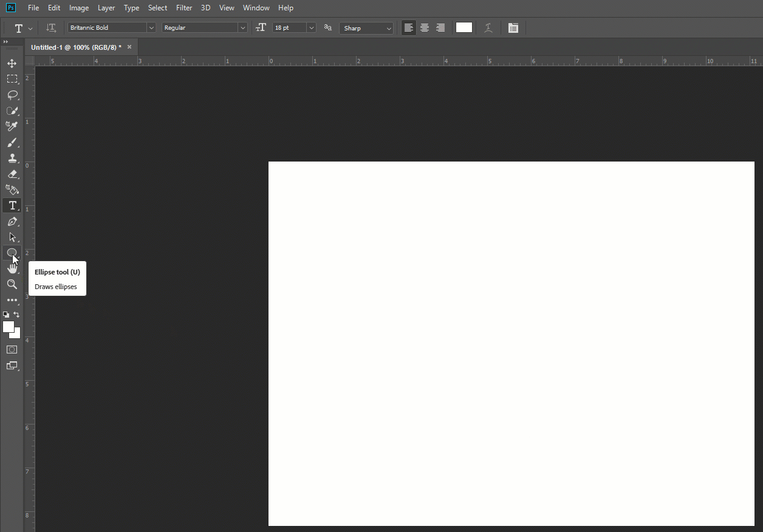Click into the Britannic Bold font name field
This screenshot has width=763, height=532.
107,28
